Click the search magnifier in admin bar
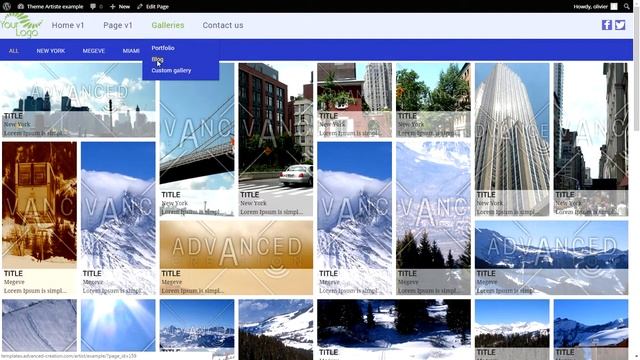The image size is (640, 360). [x=627, y=7]
